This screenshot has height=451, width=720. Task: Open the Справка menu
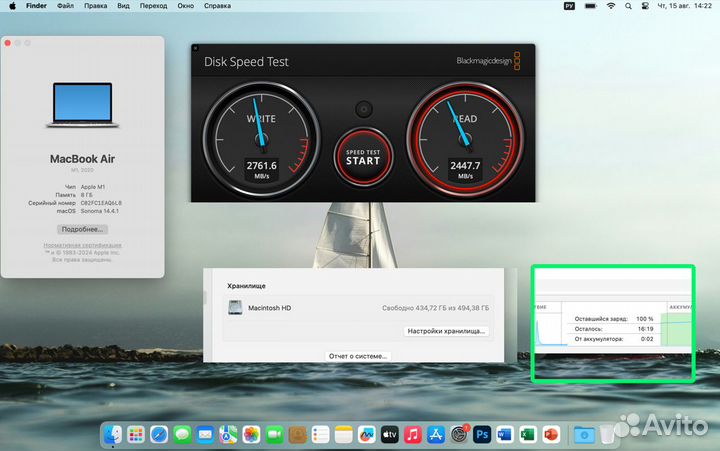pos(217,6)
